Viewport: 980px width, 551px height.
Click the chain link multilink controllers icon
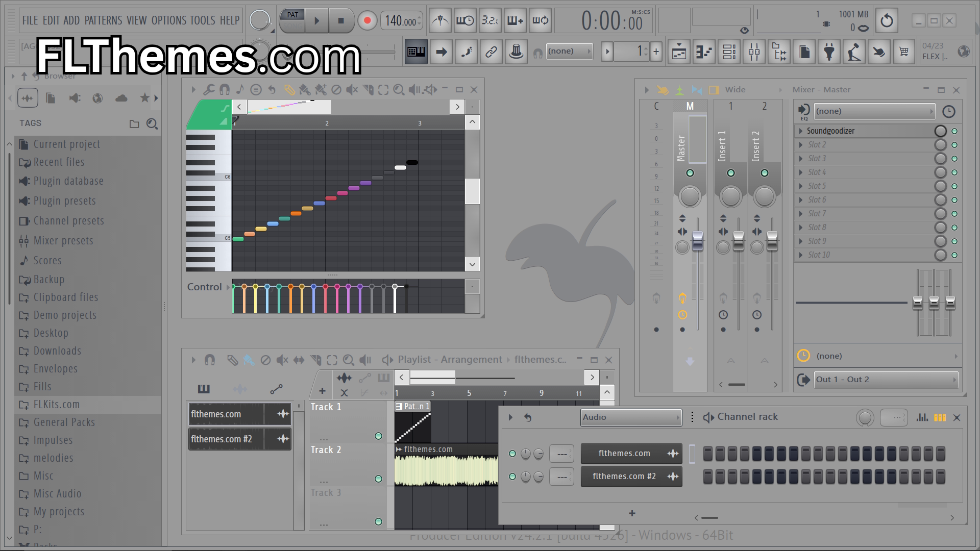(491, 52)
